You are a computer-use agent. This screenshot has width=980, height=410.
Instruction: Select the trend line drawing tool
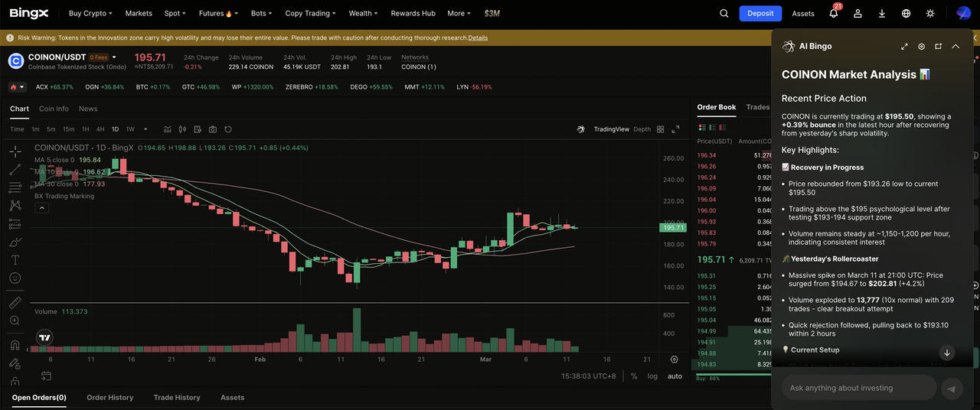[15, 169]
